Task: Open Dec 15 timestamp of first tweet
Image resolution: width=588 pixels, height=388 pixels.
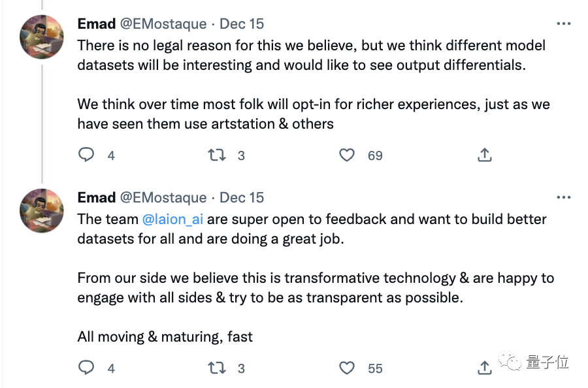Action: coord(242,24)
